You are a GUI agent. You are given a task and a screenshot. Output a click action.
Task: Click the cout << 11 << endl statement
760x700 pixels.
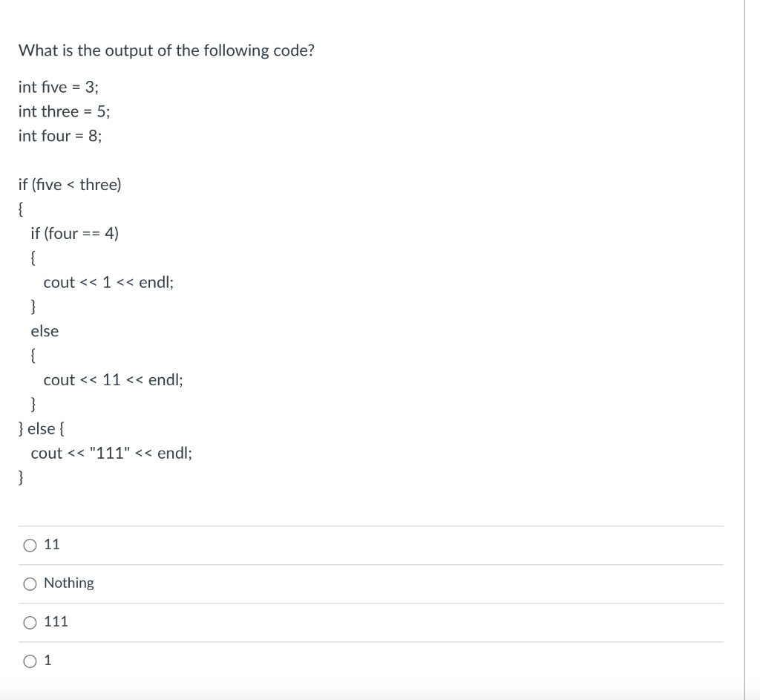click(x=113, y=379)
